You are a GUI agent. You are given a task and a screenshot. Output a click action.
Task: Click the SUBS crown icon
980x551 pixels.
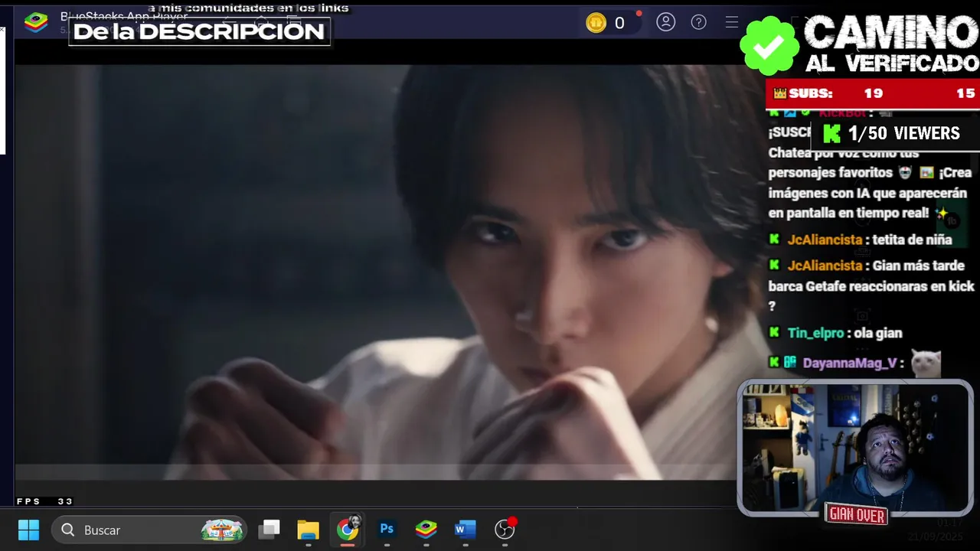(779, 93)
